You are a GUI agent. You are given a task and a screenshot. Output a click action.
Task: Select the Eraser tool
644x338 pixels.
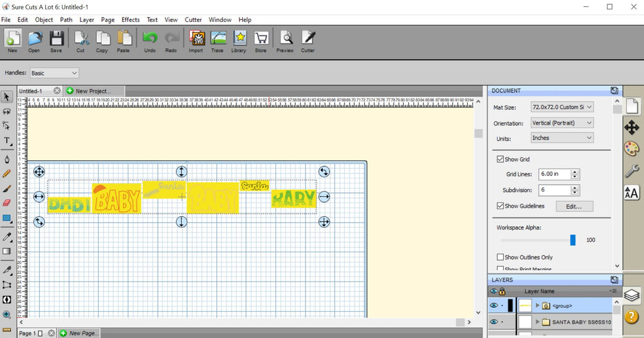6,203
